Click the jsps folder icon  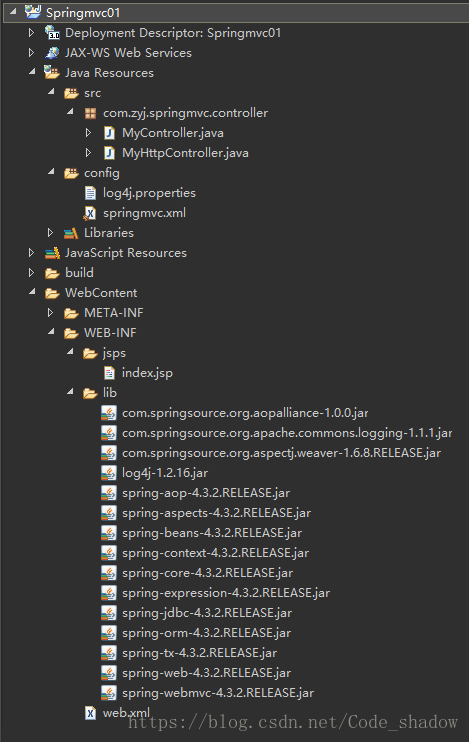pyautogui.click(x=90, y=353)
